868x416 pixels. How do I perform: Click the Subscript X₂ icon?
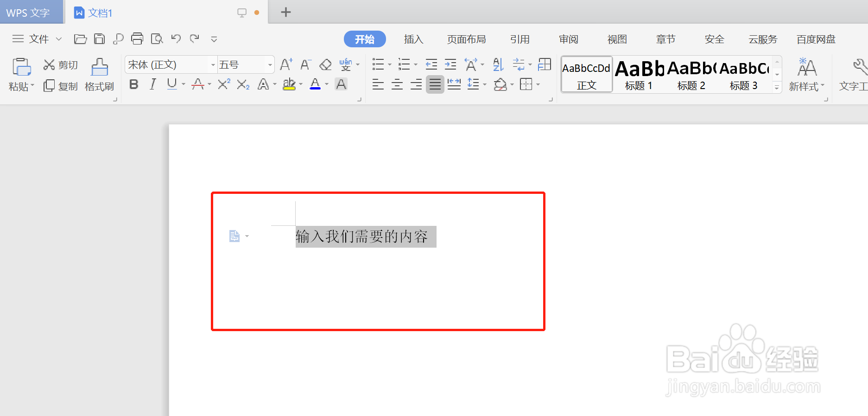coord(243,84)
